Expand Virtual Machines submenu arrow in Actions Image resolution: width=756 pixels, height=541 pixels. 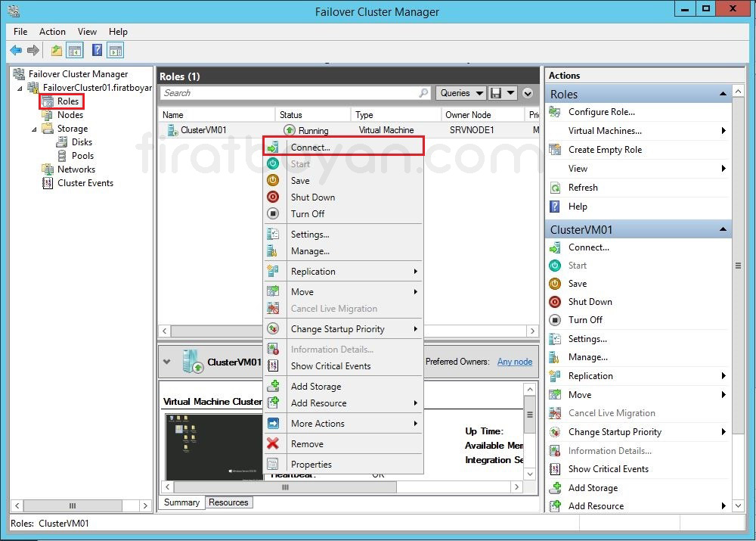point(723,131)
